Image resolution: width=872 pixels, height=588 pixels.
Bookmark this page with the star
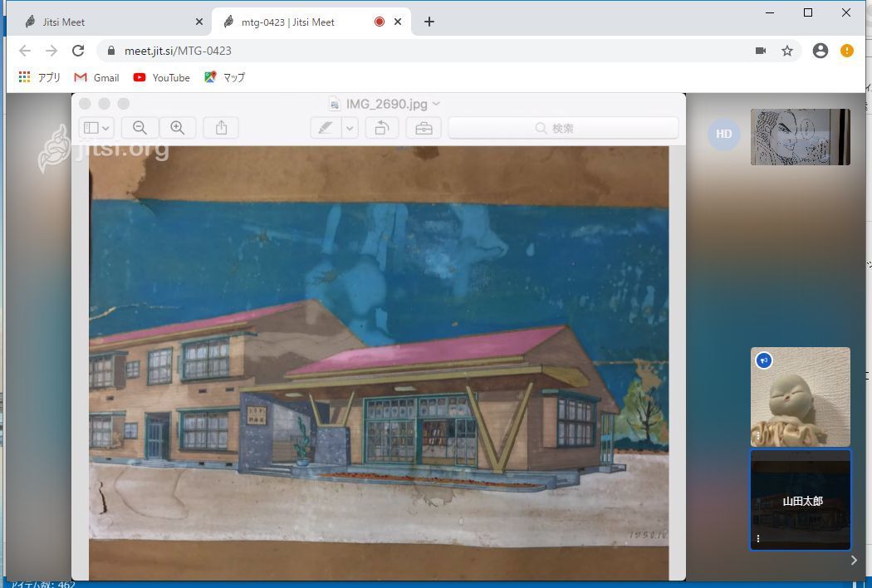tap(787, 51)
